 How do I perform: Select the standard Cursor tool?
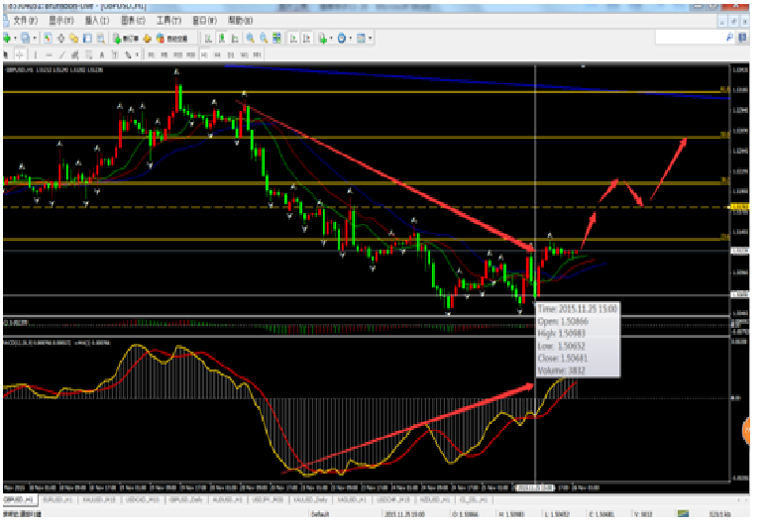pos(5,54)
